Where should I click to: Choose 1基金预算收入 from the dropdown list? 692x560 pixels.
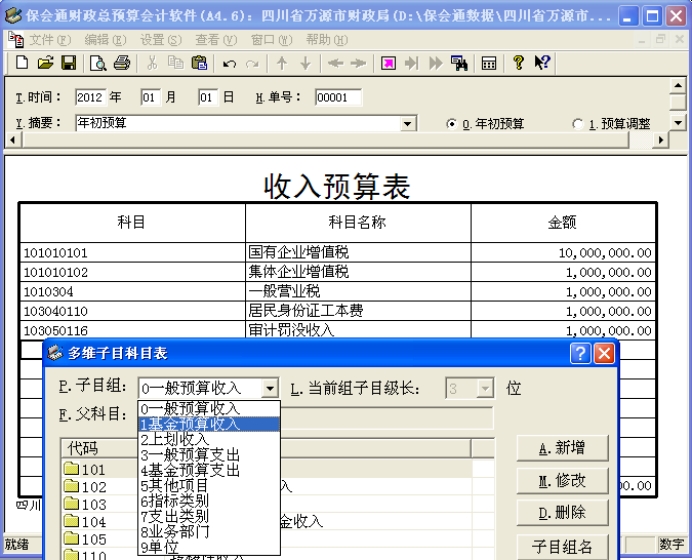pos(190,424)
